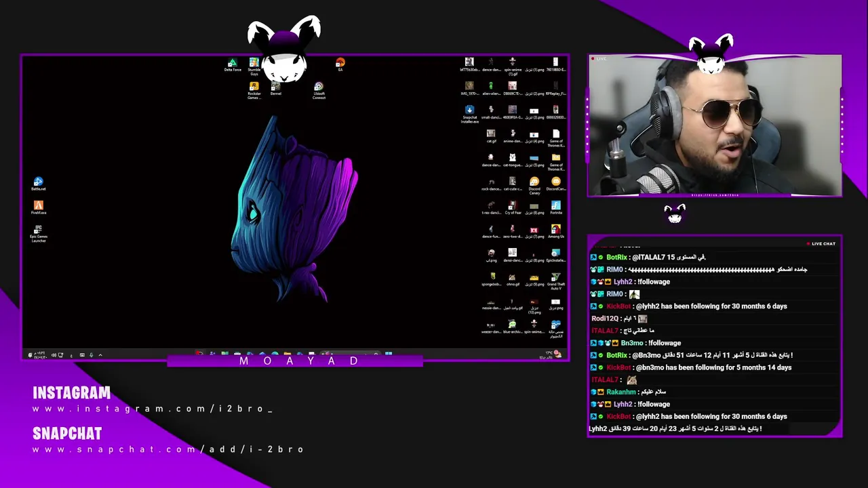
Task: Select the Game of Thrones document file icon
Action: point(556,138)
